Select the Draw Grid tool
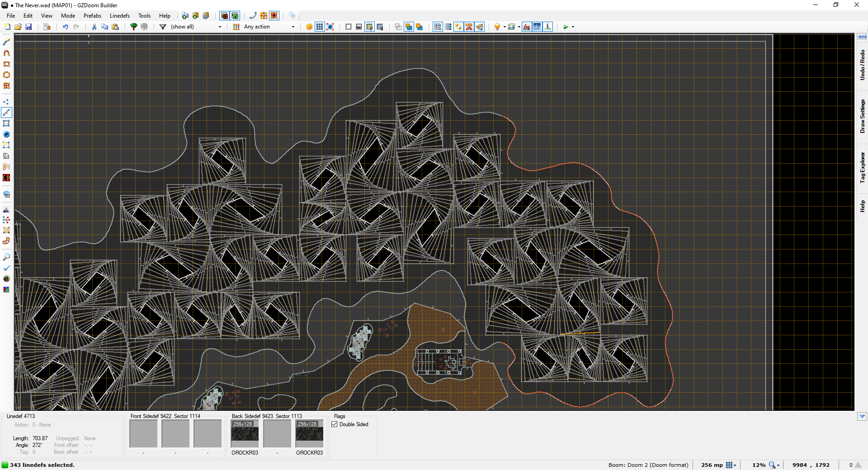The width and height of the screenshot is (868, 470). coord(6,85)
